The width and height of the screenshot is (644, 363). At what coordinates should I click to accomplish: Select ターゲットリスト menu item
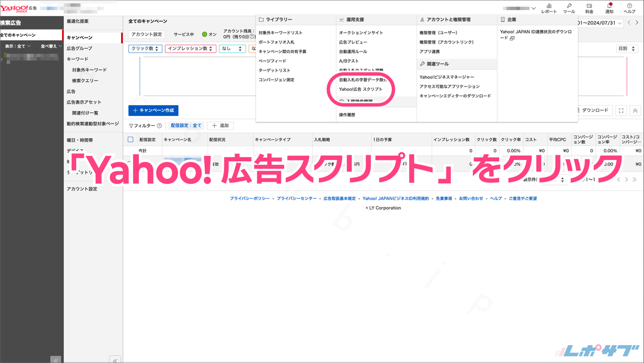[274, 70]
